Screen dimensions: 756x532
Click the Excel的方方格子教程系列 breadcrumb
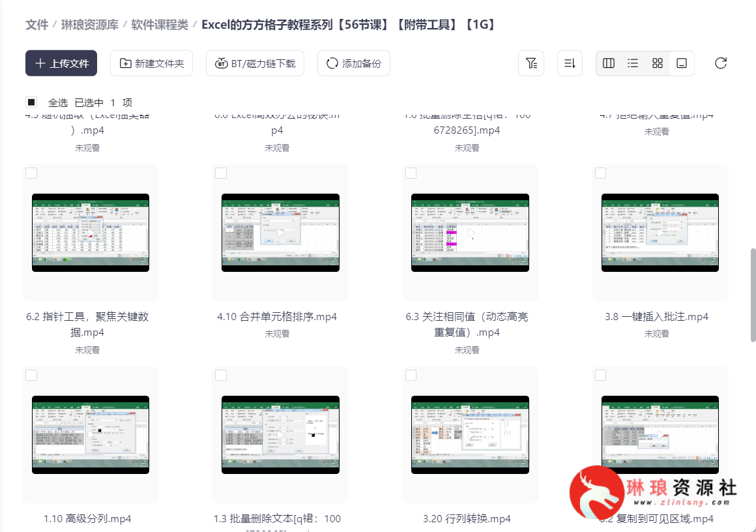(349, 25)
